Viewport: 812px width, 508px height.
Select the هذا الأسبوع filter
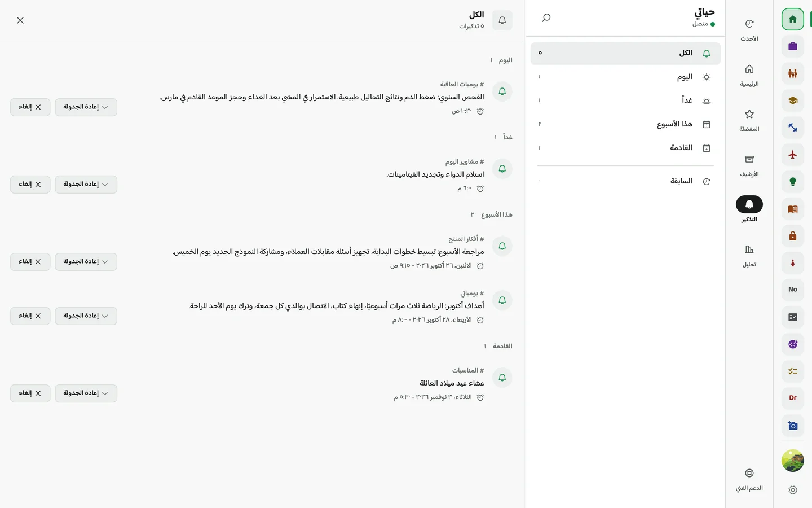tap(625, 124)
